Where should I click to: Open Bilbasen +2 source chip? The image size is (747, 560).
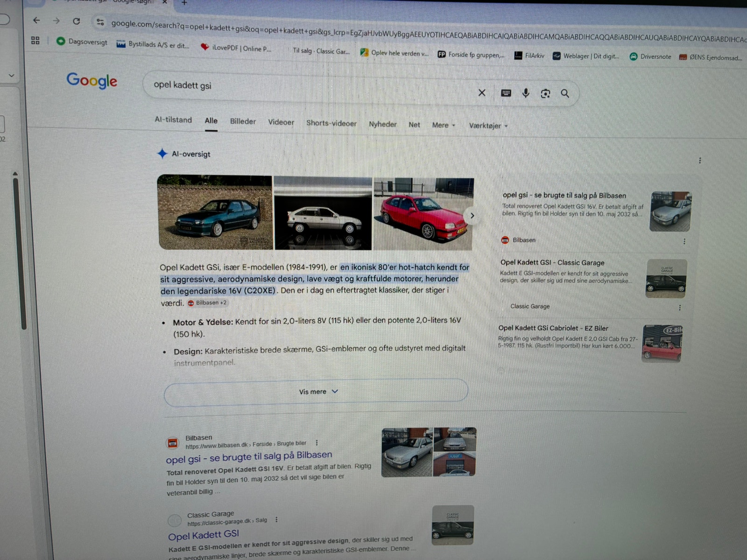click(x=207, y=303)
